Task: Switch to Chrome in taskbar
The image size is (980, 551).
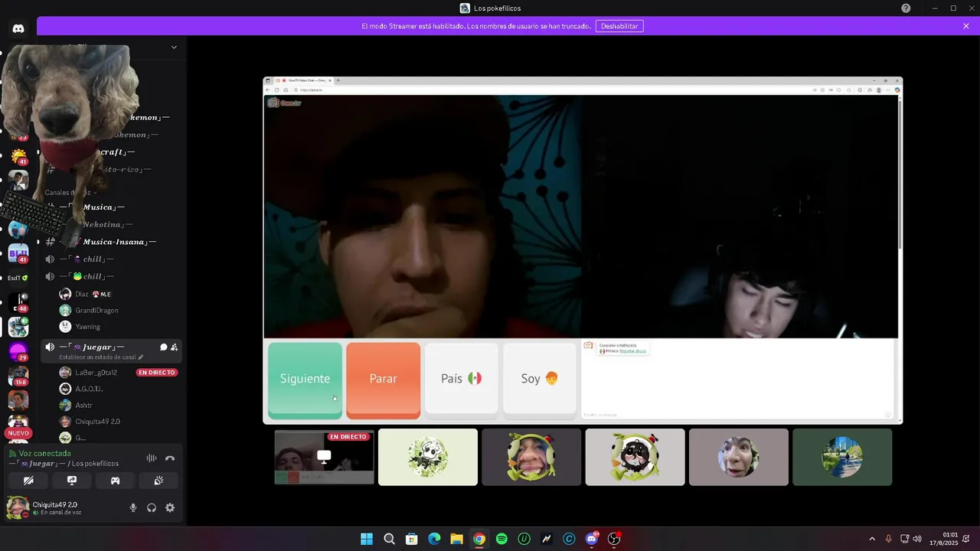Action: (x=479, y=539)
